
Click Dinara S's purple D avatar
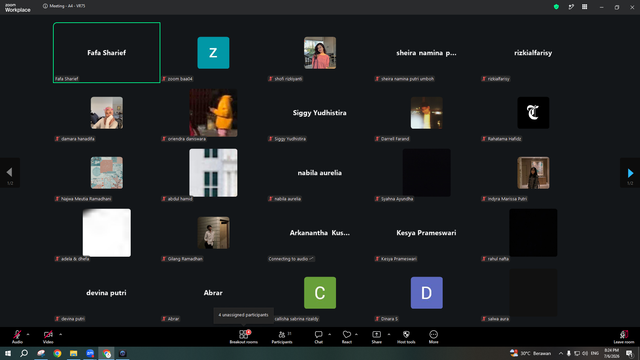click(427, 293)
